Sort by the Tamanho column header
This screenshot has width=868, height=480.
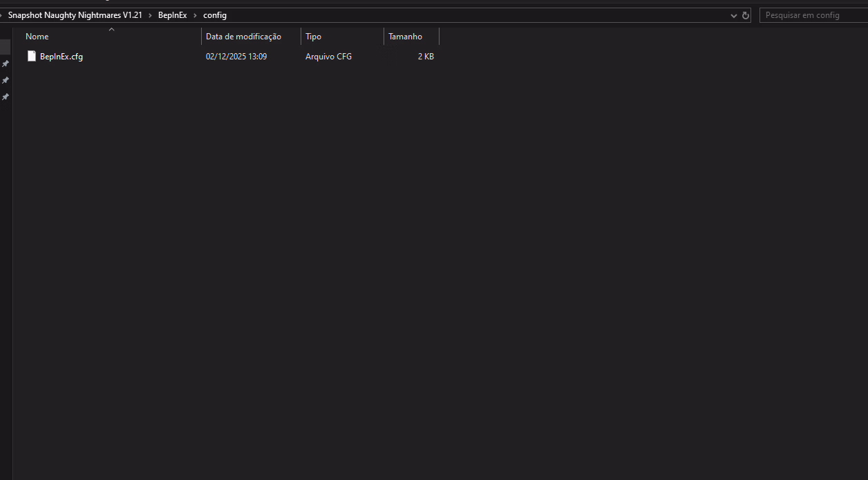click(405, 37)
